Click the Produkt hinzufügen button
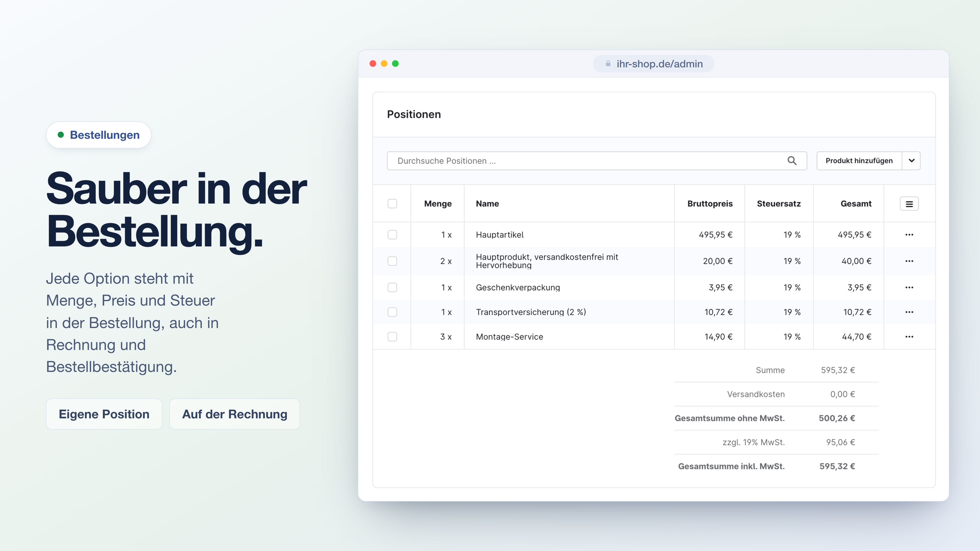Viewport: 980px width, 551px height. 859,161
